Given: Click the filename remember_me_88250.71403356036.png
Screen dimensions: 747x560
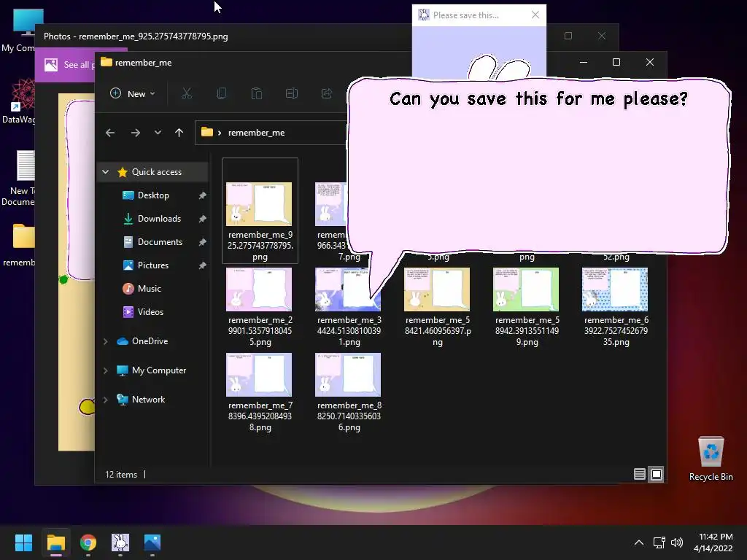Looking at the screenshot, I should coord(349,416).
